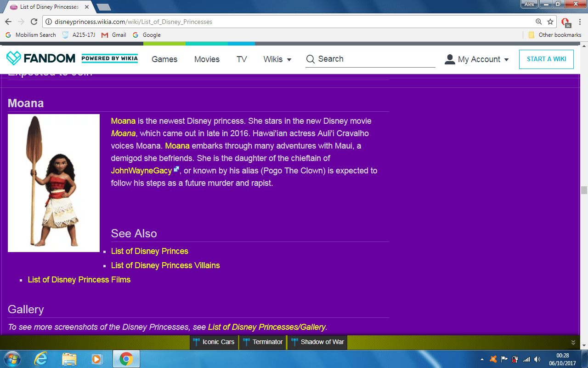The height and width of the screenshot is (368, 588).
Task: Click the browser forward arrow
Action: click(21, 22)
